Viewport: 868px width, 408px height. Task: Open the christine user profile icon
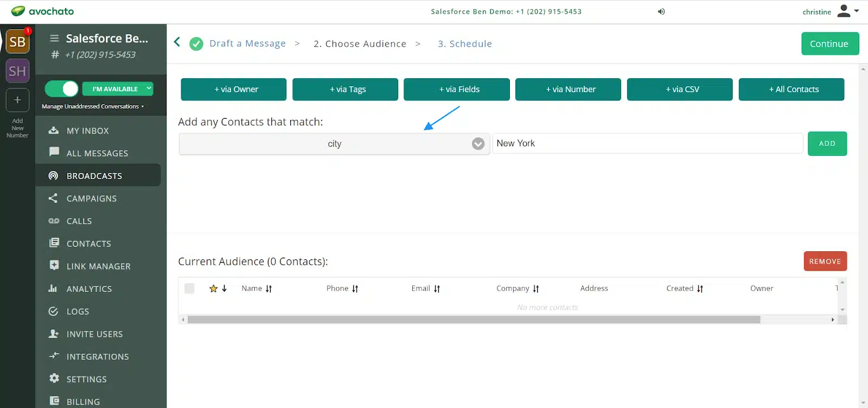click(x=844, y=11)
